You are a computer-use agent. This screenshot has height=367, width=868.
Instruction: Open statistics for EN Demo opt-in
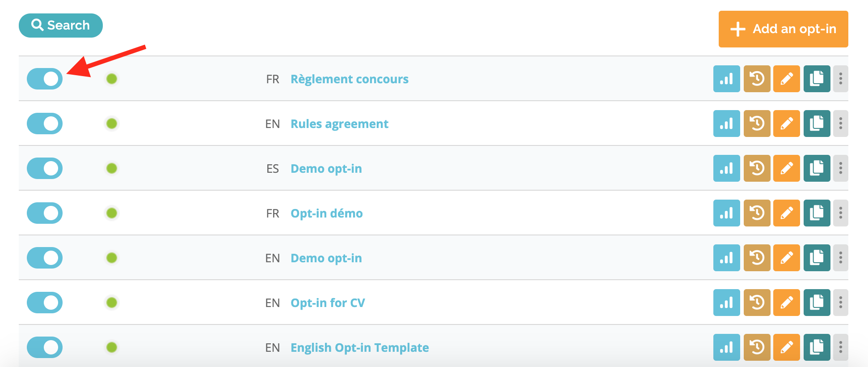726,258
